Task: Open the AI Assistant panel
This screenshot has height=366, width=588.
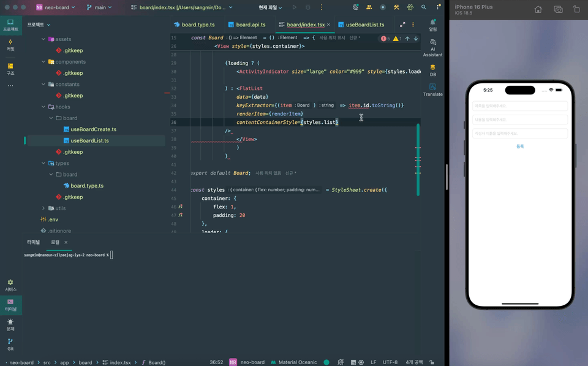Action: tap(433, 48)
